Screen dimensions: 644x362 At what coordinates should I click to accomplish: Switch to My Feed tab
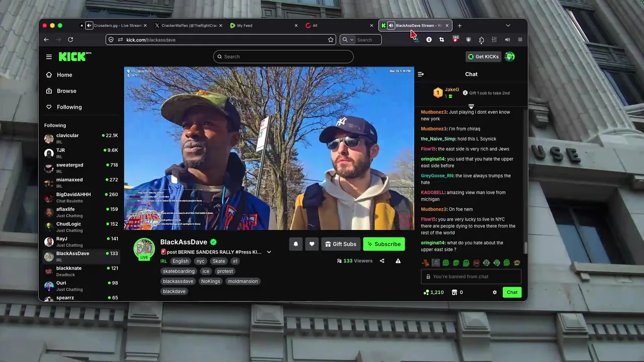264,26
